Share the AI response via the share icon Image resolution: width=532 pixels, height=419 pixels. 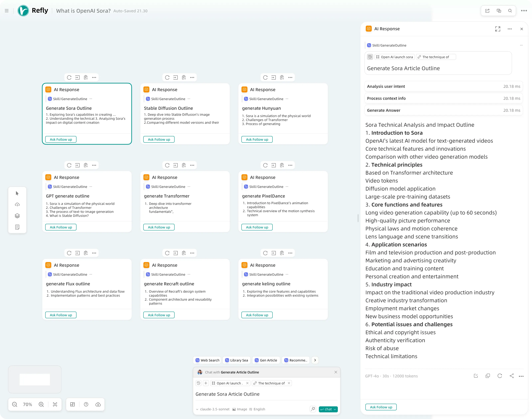click(512, 376)
